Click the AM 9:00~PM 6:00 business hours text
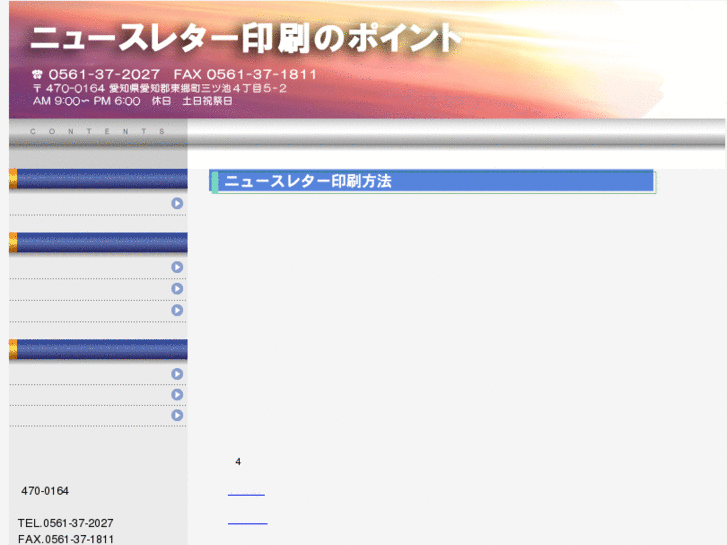The height and width of the screenshot is (545, 727). tap(86, 101)
